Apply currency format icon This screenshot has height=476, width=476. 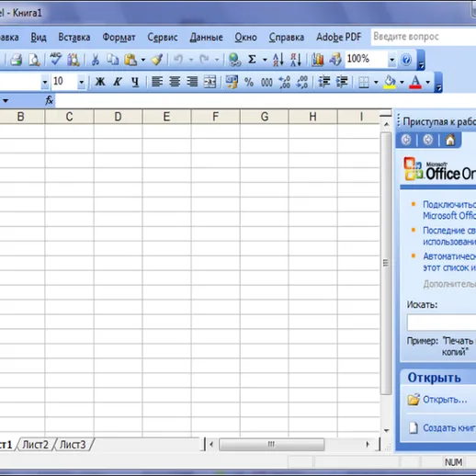pyautogui.click(x=232, y=82)
